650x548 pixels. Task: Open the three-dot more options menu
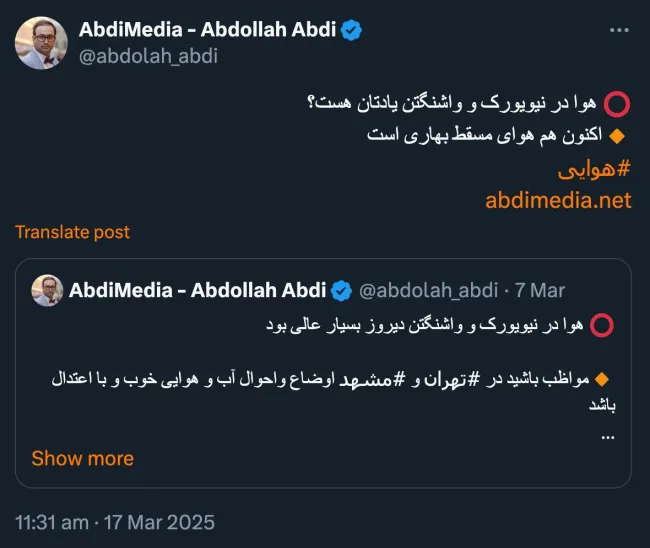coord(619,30)
